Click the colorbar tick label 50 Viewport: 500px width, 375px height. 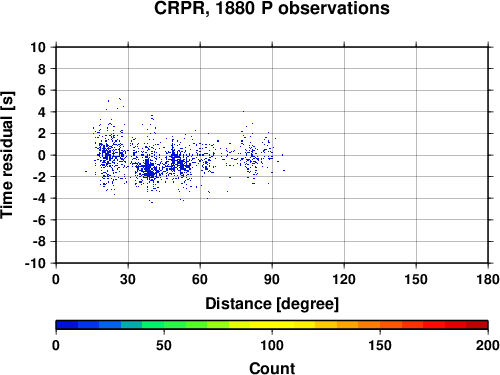[x=164, y=345]
